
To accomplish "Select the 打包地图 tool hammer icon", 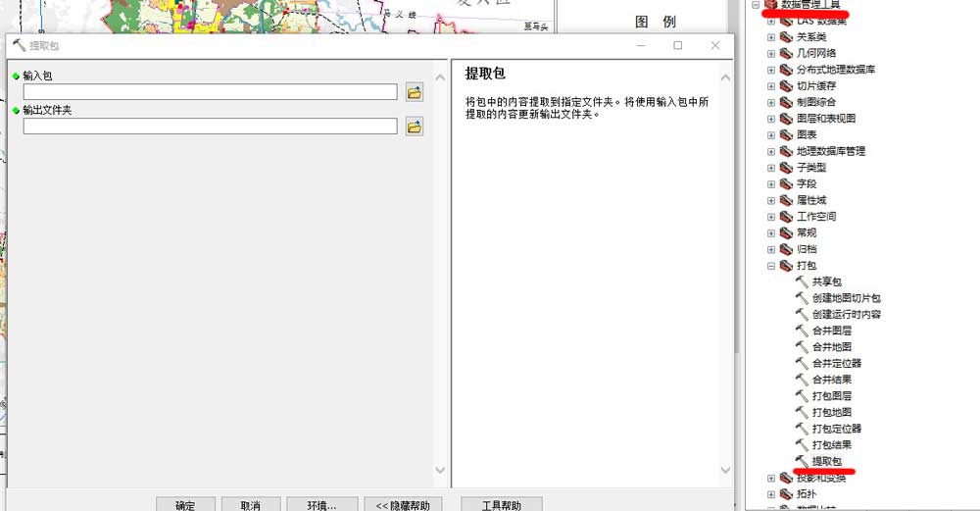I will [x=802, y=412].
